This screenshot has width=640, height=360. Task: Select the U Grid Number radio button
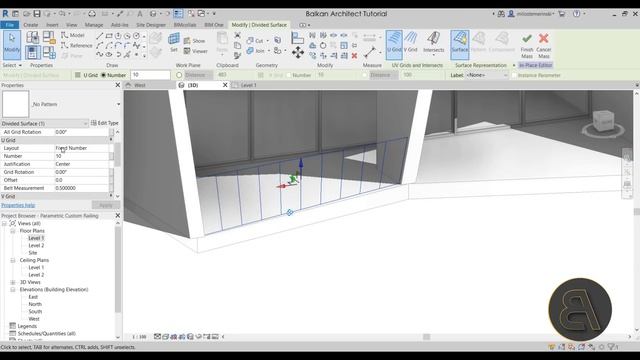tap(103, 75)
